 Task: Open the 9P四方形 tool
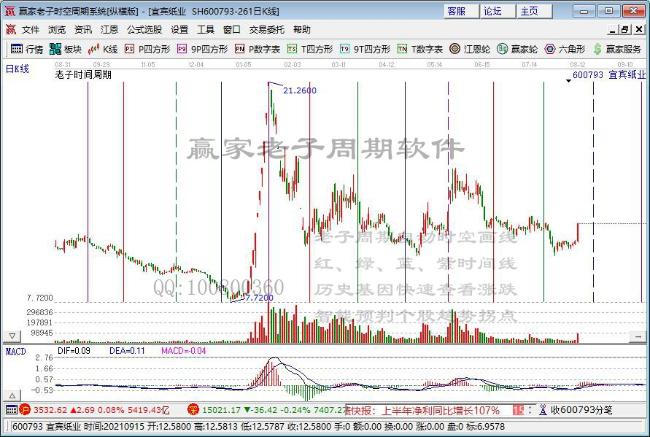[x=202, y=49]
